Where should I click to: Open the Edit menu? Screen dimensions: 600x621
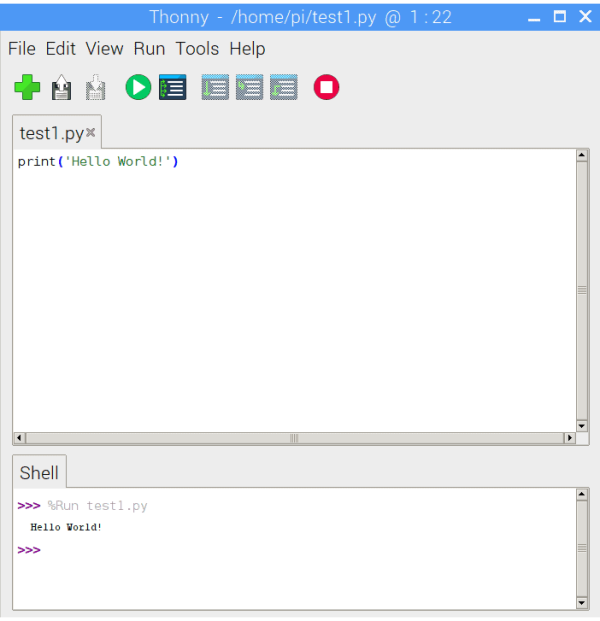tap(60, 48)
